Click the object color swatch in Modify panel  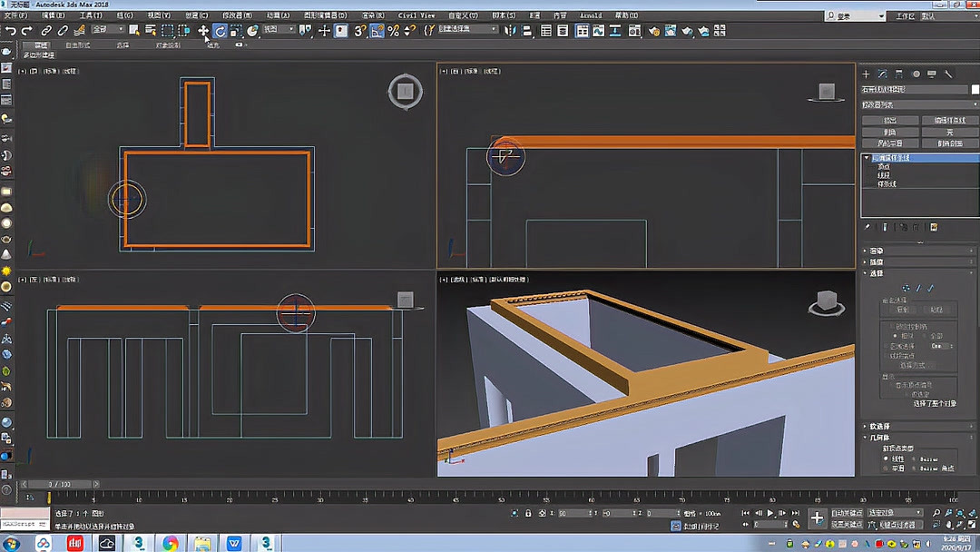pos(973,88)
